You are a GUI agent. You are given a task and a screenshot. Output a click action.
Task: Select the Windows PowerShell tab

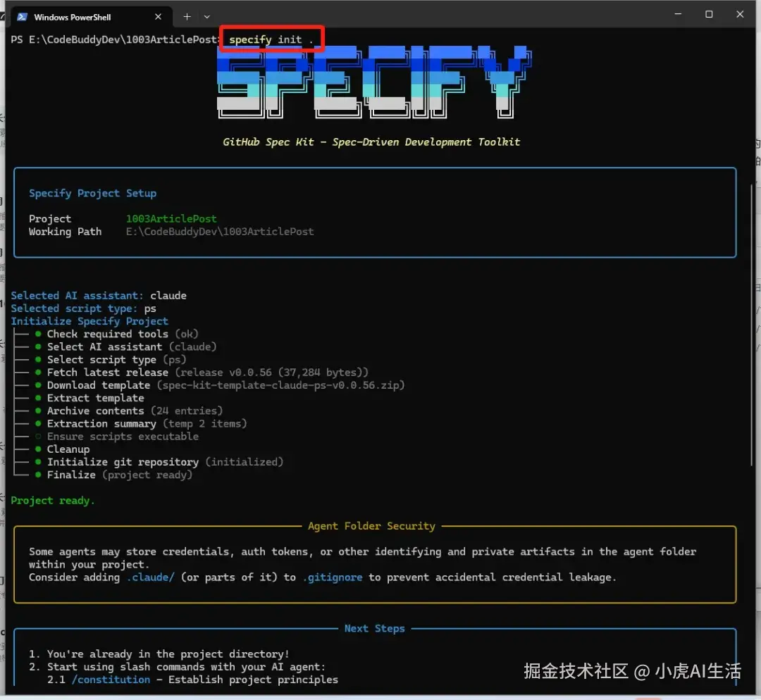(x=89, y=17)
